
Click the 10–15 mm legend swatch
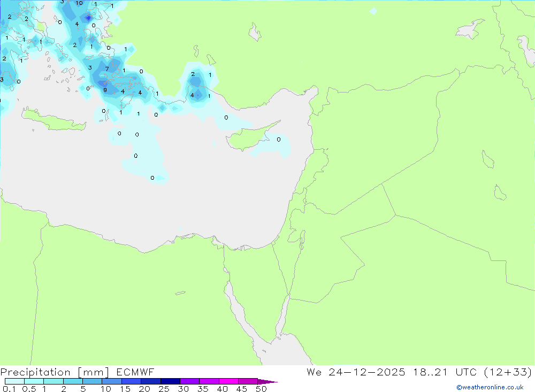click(x=112, y=381)
